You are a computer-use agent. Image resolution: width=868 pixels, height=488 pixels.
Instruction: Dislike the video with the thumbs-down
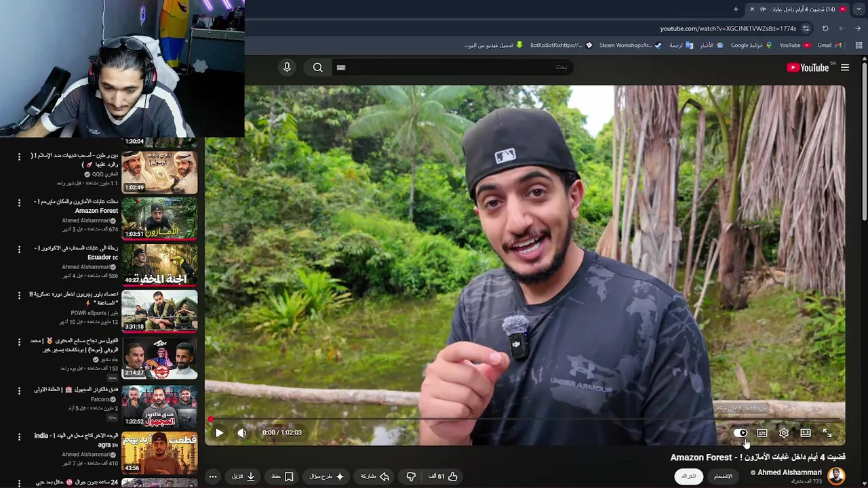coord(411,476)
